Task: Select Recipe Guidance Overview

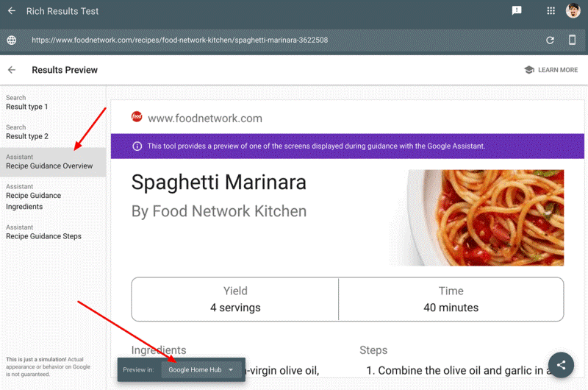Action: click(x=53, y=162)
